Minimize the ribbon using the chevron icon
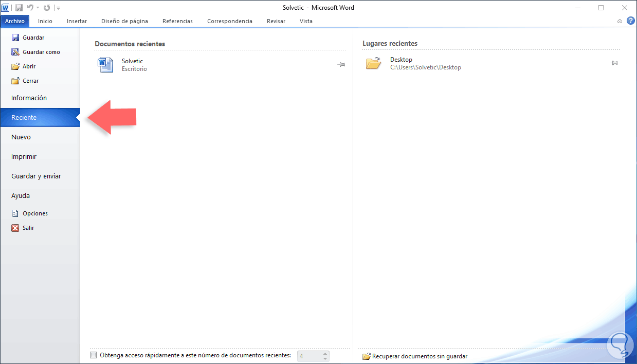 [620, 21]
